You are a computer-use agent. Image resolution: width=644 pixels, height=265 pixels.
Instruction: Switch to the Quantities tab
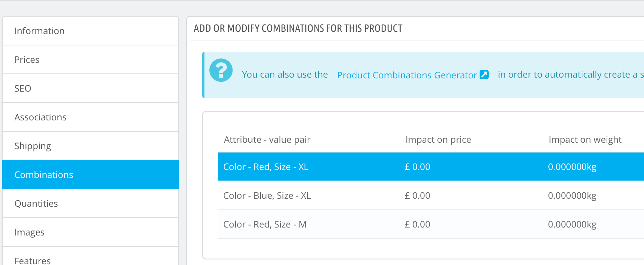coord(90,203)
